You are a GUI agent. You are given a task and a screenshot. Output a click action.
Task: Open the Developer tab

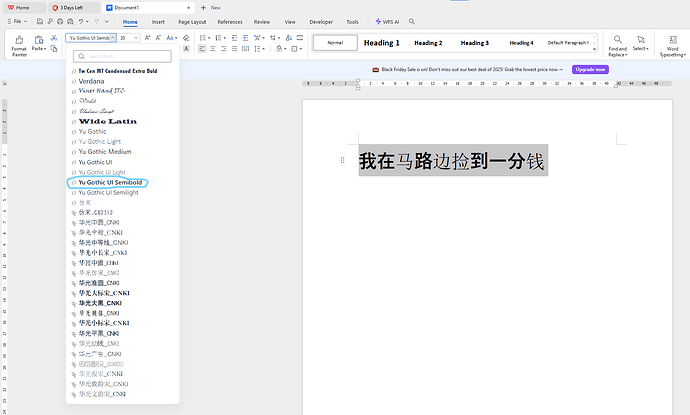[321, 22]
